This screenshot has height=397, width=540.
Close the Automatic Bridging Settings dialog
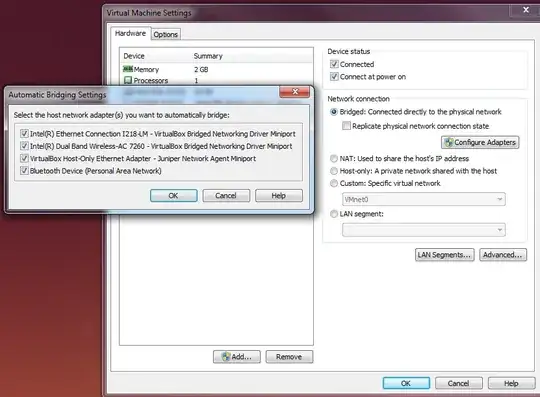click(294, 92)
